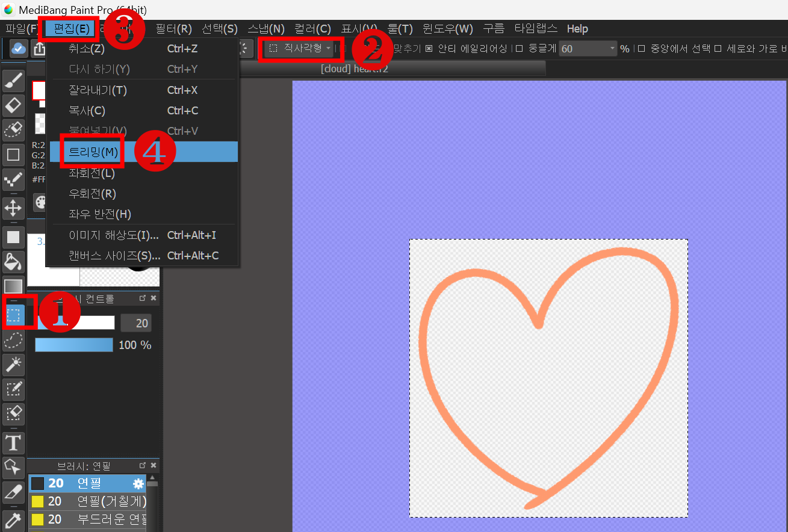Choose 캔버스 사이즈(S) menu entry
788x532 pixels.
tap(143, 256)
